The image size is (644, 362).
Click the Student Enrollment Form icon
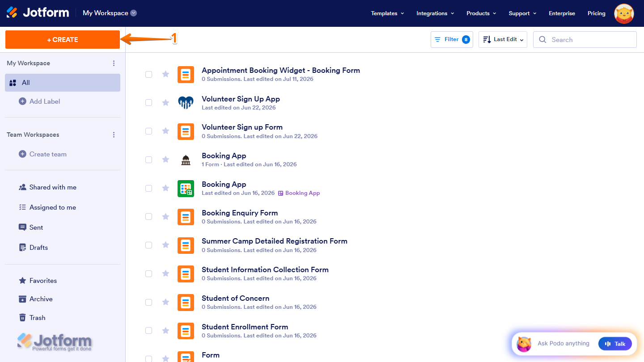(186, 331)
